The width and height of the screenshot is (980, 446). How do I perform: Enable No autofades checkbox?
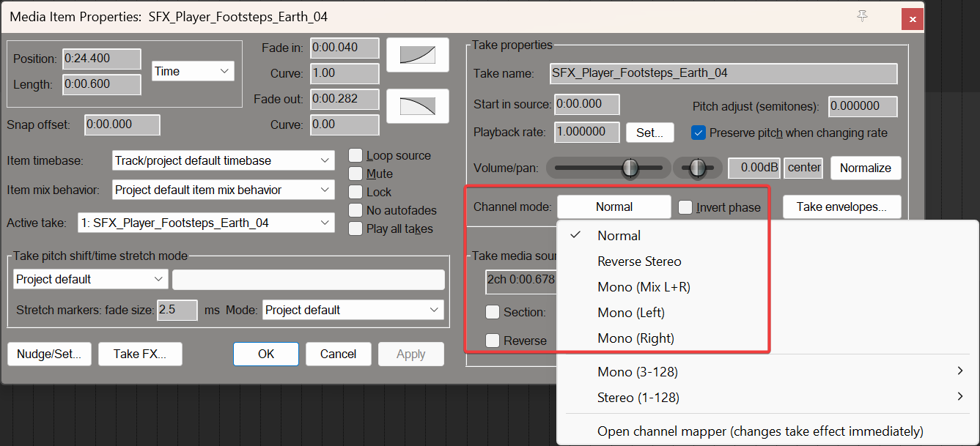(x=355, y=210)
